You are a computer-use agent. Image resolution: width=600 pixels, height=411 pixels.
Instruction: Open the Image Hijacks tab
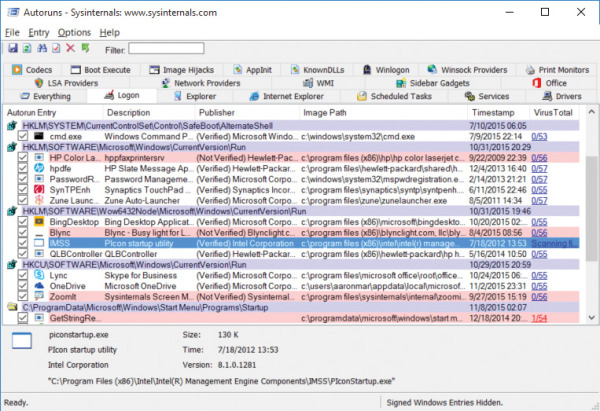point(181,70)
